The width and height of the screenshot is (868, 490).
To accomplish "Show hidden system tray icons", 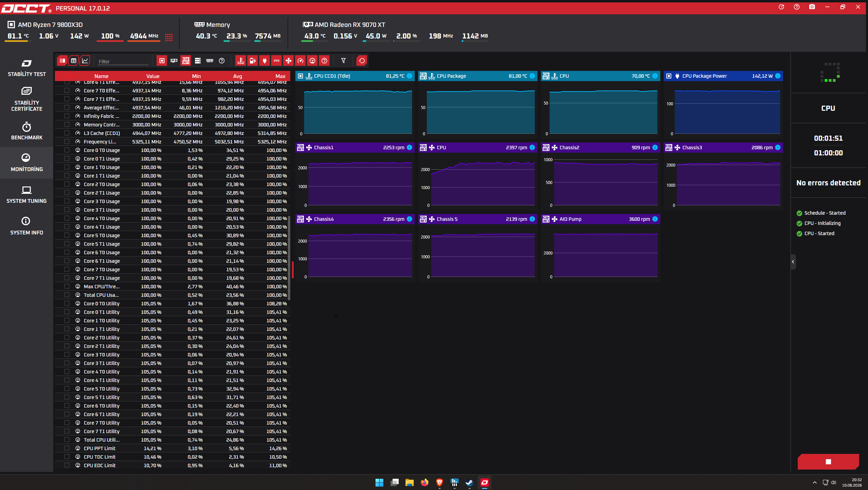I will pos(815,483).
